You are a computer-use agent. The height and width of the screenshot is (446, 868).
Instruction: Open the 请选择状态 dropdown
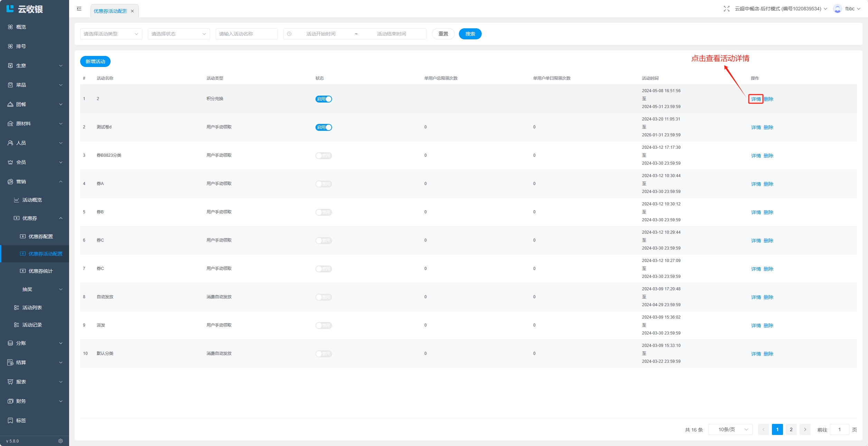coord(179,34)
